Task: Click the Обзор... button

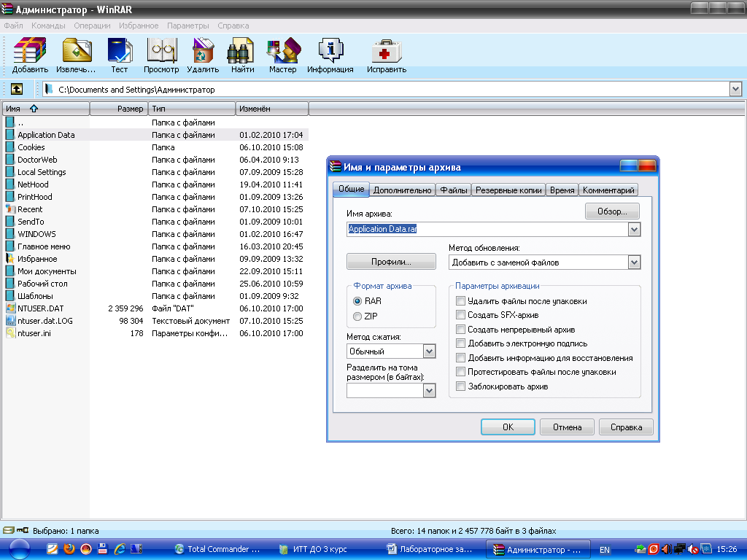Action: tap(612, 211)
